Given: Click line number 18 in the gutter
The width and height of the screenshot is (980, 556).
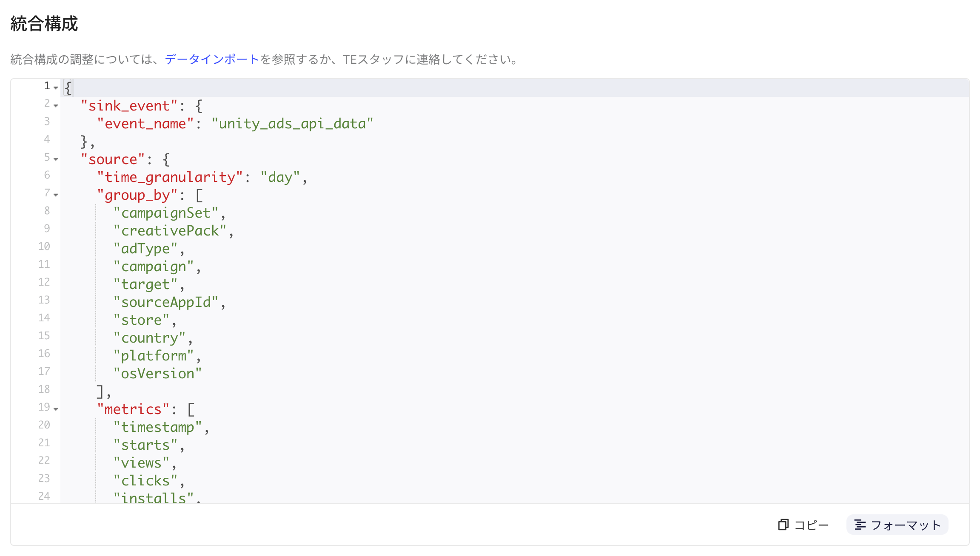Looking at the screenshot, I should tap(44, 389).
